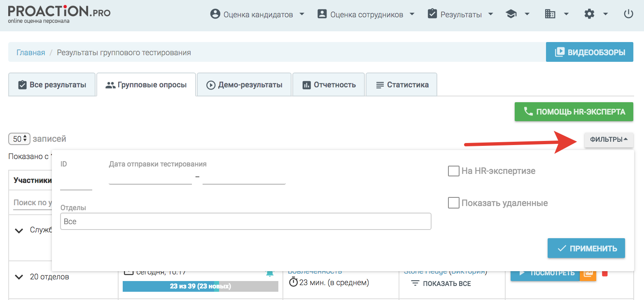Expand the Служб row chevron

coord(19,230)
